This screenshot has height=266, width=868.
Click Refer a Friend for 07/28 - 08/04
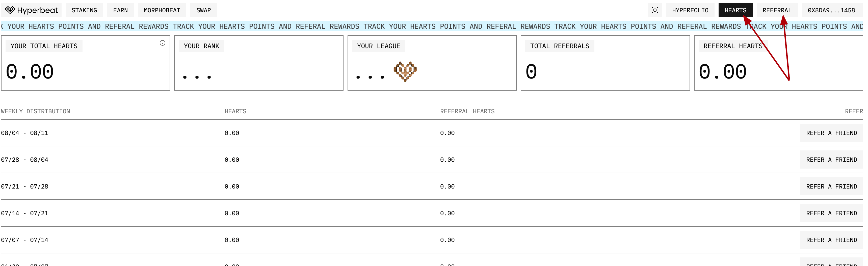831,159
